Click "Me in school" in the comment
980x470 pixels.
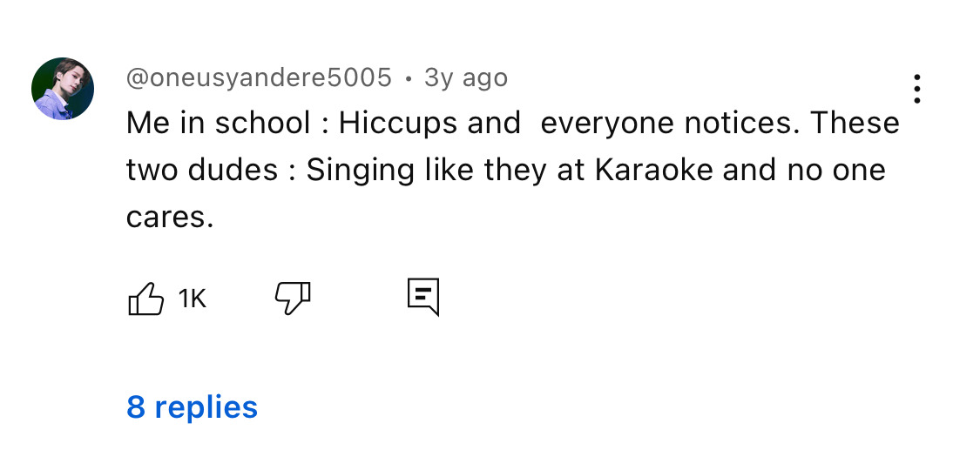[x=218, y=123]
